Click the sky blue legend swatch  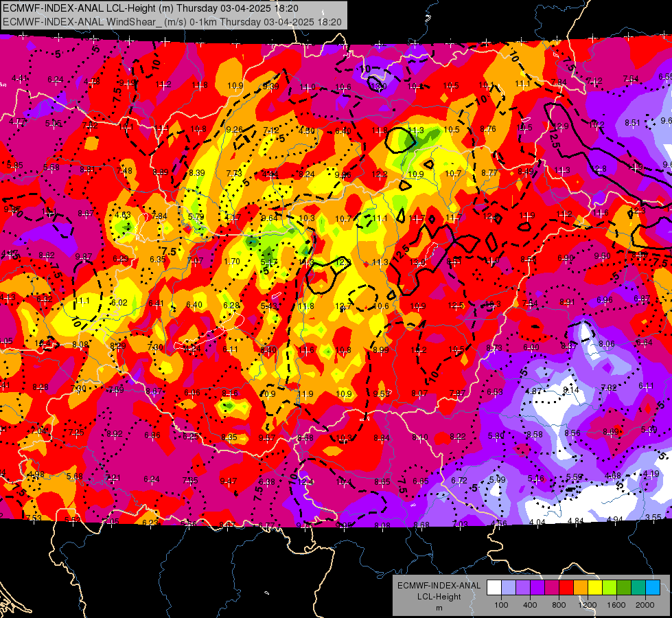click(653, 587)
